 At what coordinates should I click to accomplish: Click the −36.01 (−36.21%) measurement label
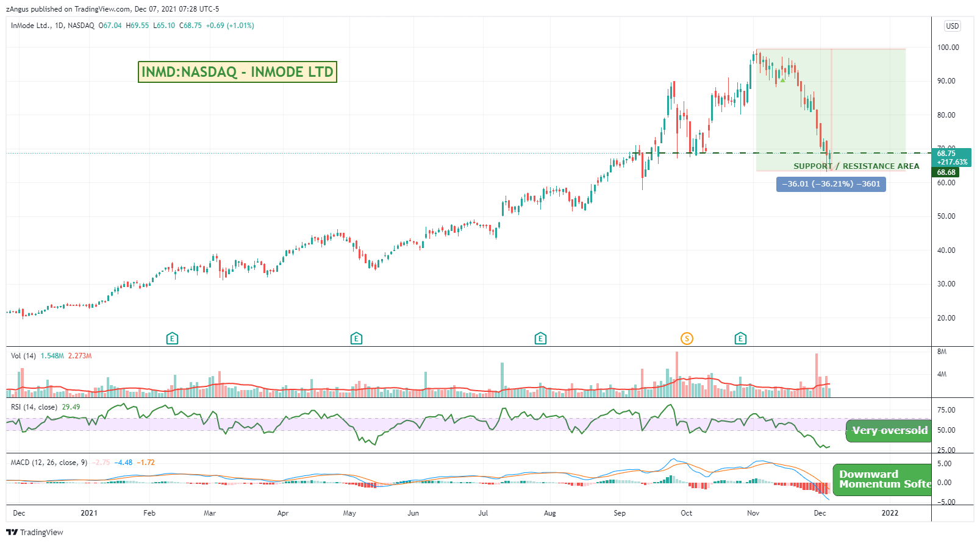[831, 183]
